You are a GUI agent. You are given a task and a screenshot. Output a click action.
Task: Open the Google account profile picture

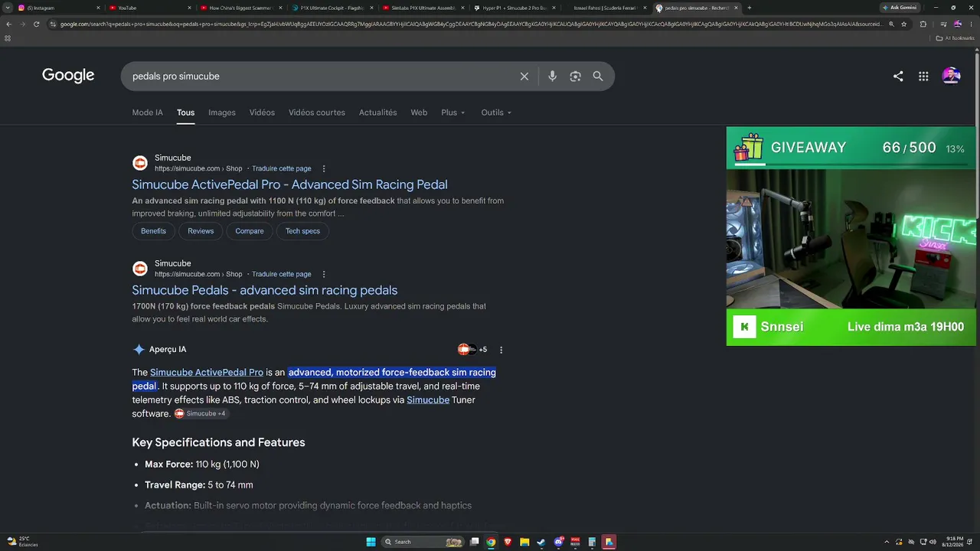(951, 76)
